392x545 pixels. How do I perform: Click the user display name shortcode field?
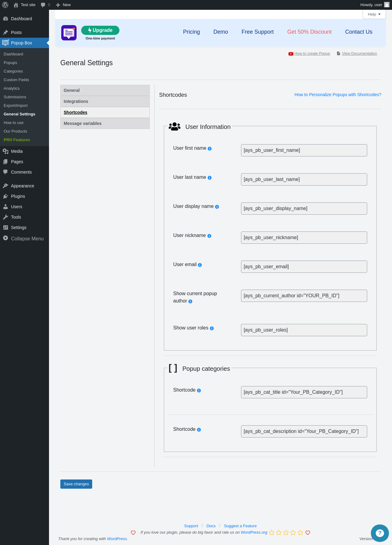[x=304, y=209]
